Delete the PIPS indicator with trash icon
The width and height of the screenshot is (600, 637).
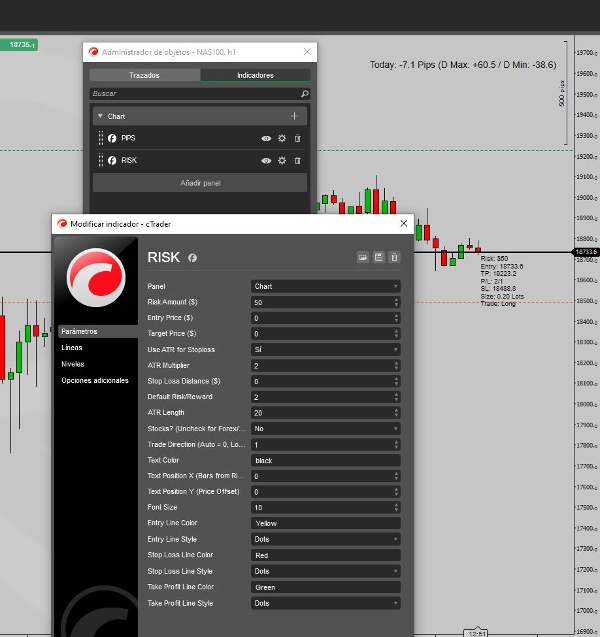(298, 139)
